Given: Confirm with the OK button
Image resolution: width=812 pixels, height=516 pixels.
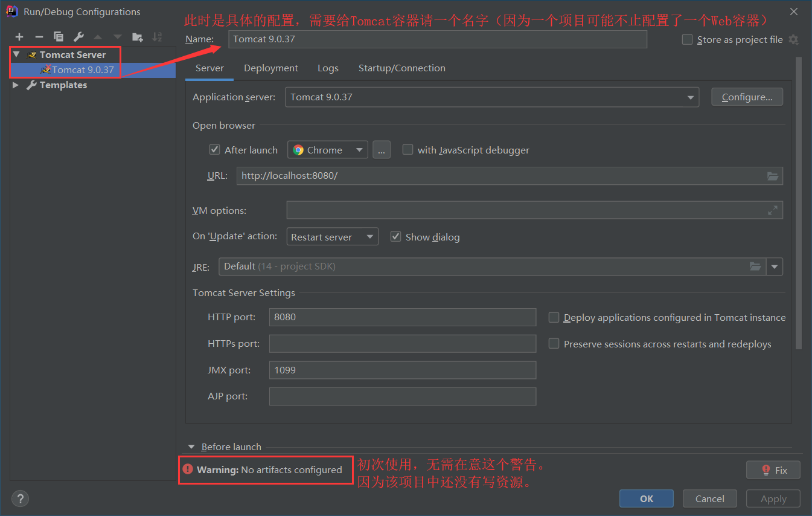Looking at the screenshot, I should click(x=647, y=498).
